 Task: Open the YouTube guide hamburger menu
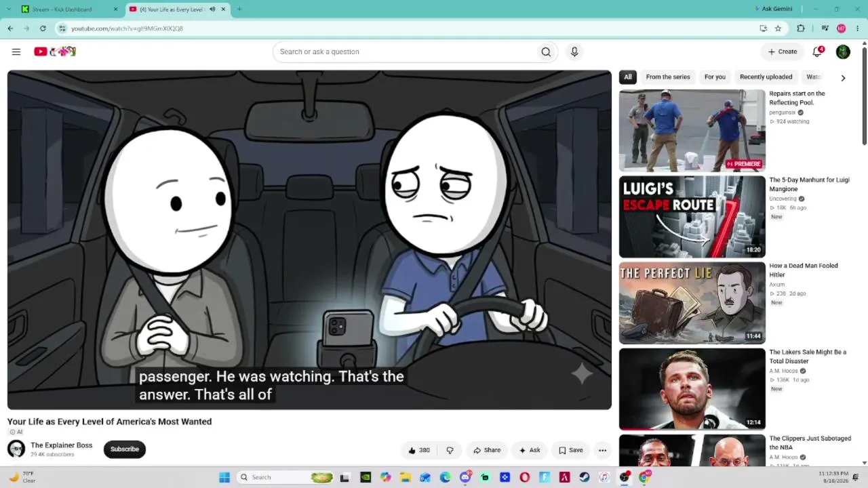pos(16,52)
